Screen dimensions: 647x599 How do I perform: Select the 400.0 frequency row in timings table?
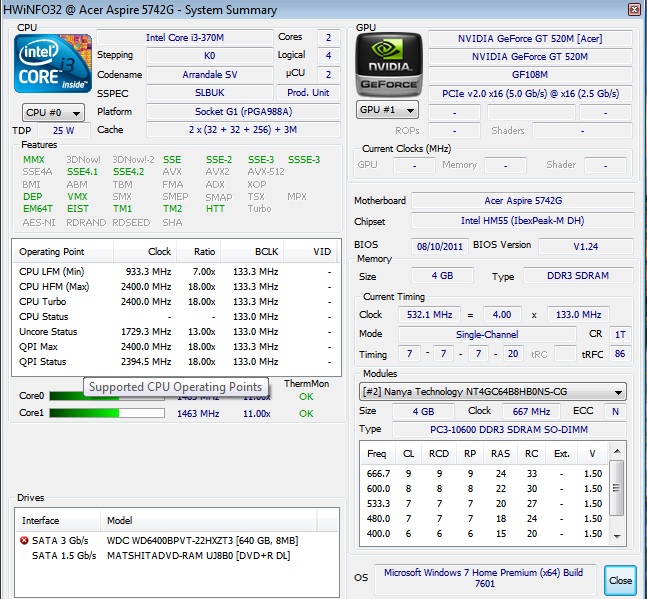(x=484, y=534)
